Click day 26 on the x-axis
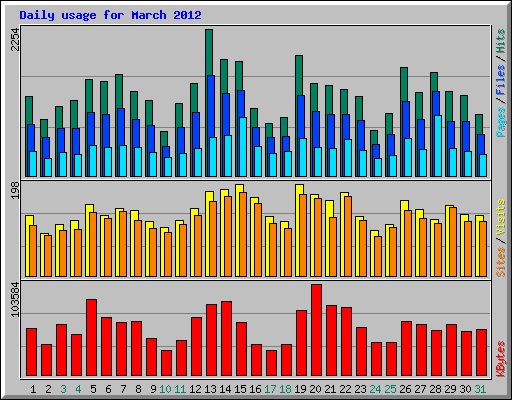Viewport: 512px width, 400px height. (405, 389)
